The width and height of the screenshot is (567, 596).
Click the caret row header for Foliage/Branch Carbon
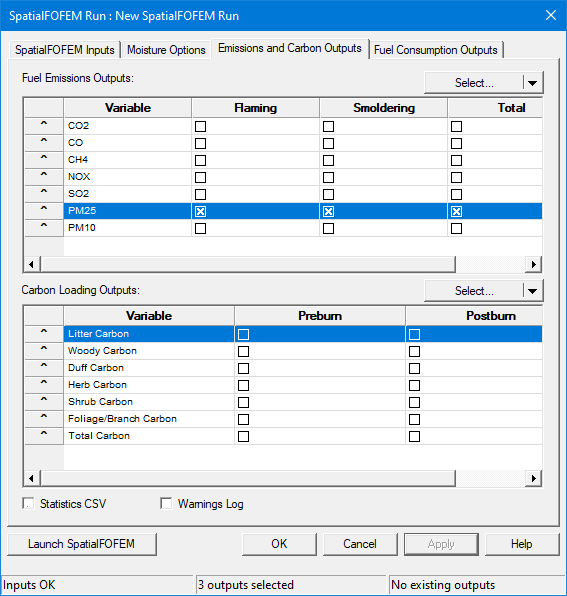pyautogui.click(x=44, y=419)
